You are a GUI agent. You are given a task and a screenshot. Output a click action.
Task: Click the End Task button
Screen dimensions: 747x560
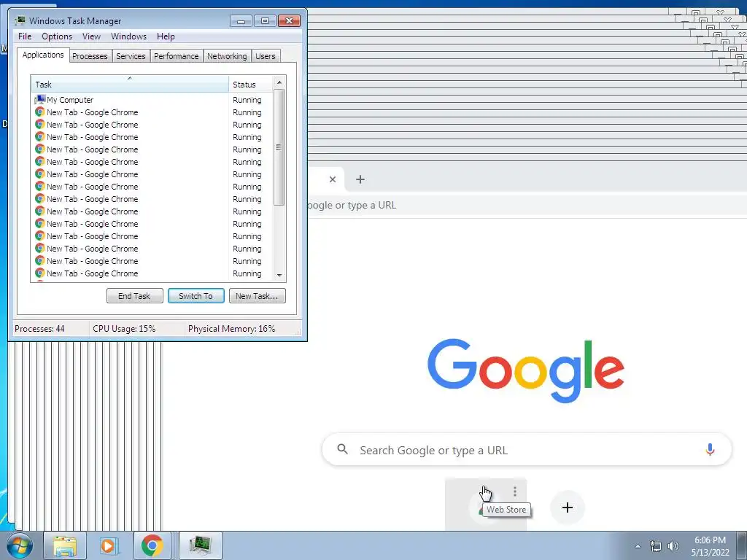tap(134, 296)
